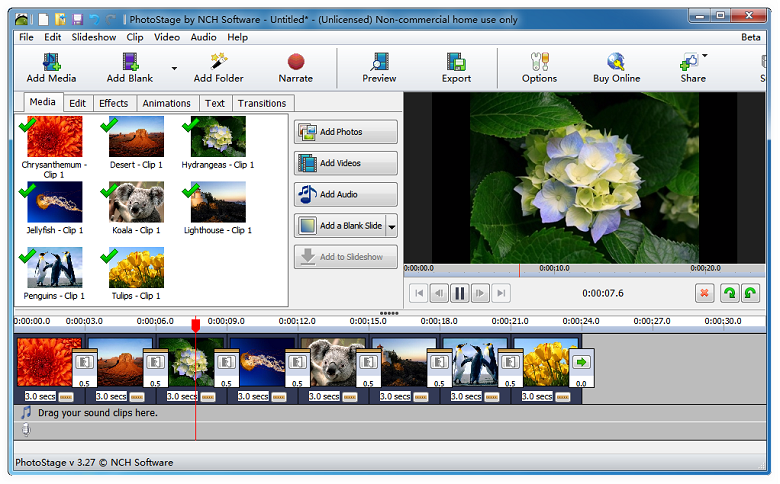Select the Koala clip thumbnail in media bin

pyautogui.click(x=135, y=203)
